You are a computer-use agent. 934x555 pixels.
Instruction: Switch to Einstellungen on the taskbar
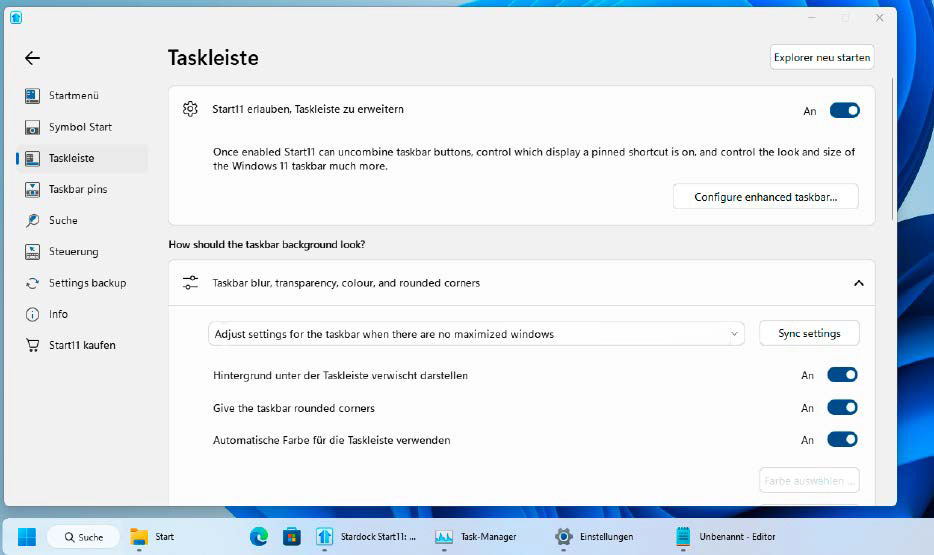tap(594, 537)
